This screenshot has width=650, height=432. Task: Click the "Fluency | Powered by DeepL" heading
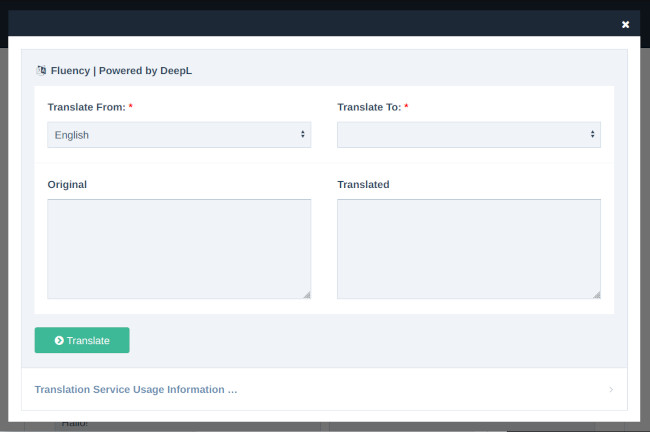(x=121, y=70)
